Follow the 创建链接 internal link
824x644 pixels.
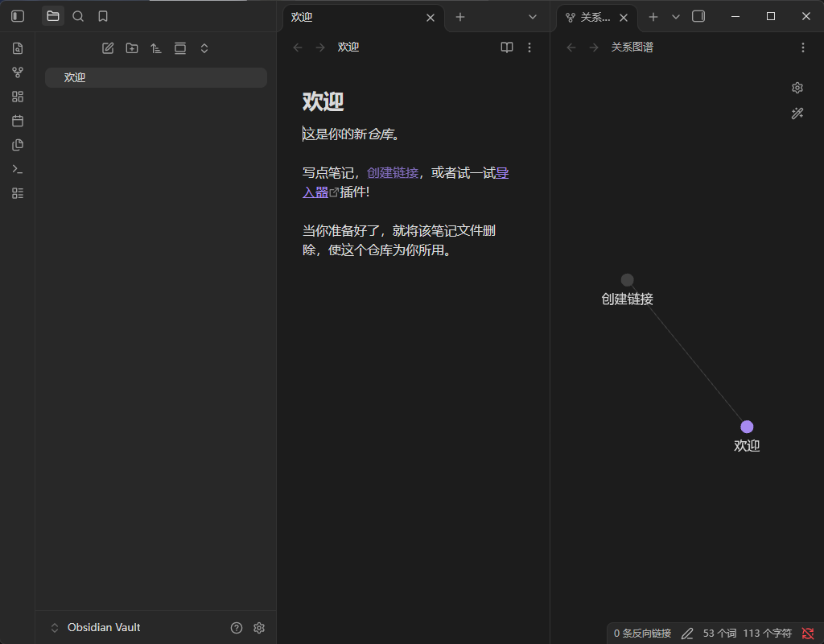click(x=393, y=173)
